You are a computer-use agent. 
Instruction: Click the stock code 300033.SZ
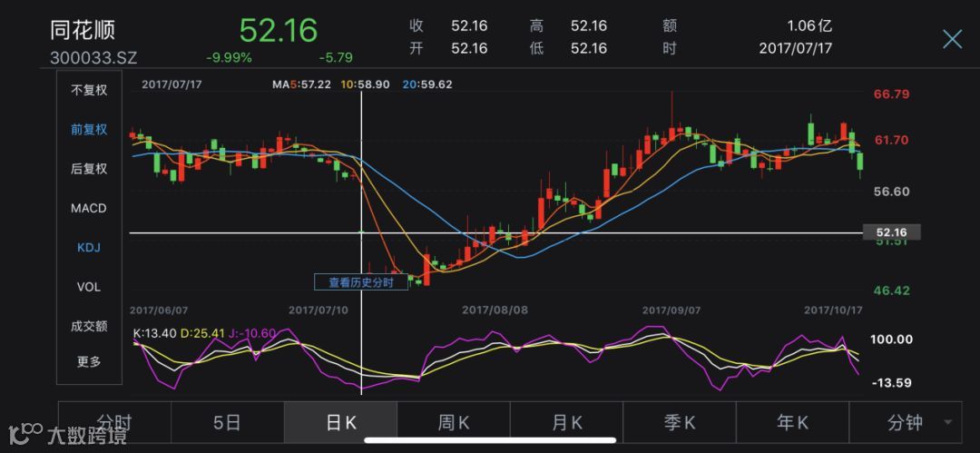tap(93, 58)
